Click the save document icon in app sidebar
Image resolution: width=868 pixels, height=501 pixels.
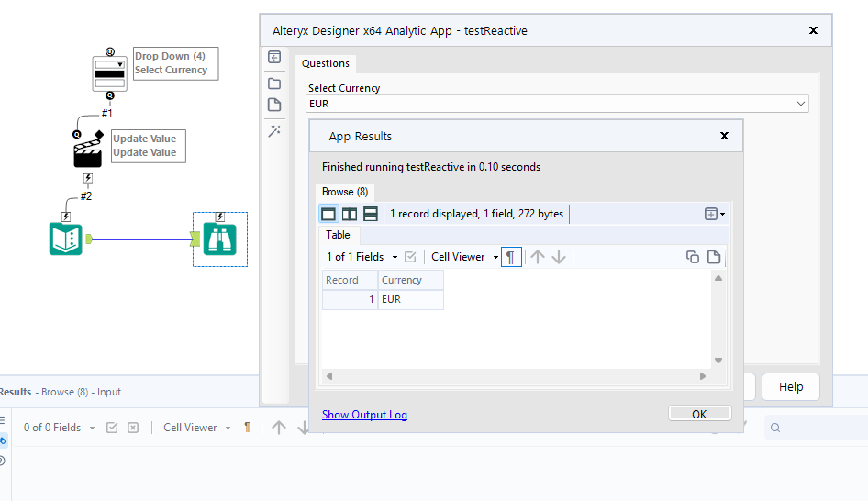click(274, 105)
